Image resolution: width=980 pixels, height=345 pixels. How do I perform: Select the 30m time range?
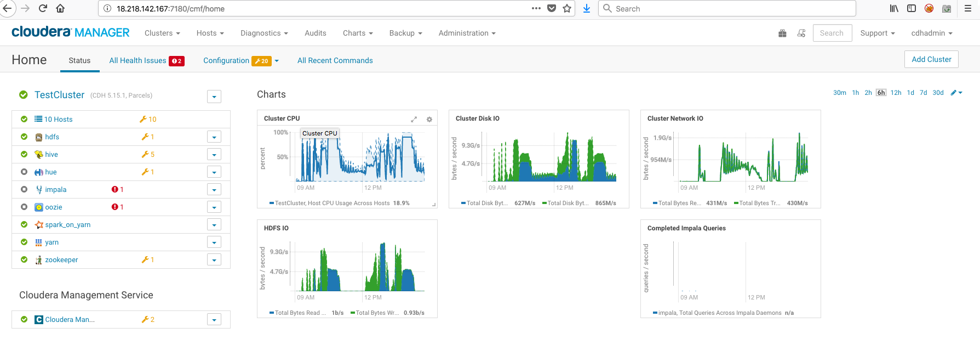click(x=839, y=93)
